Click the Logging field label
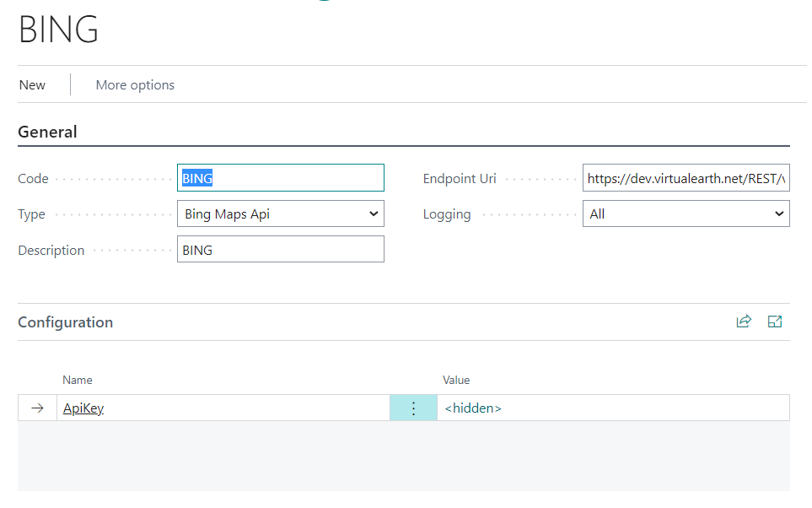 click(x=447, y=214)
